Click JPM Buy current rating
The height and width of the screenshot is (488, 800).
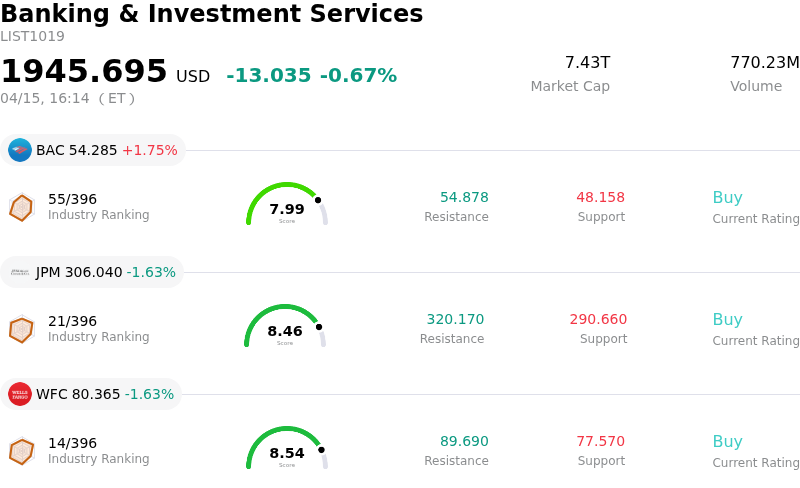(727, 320)
